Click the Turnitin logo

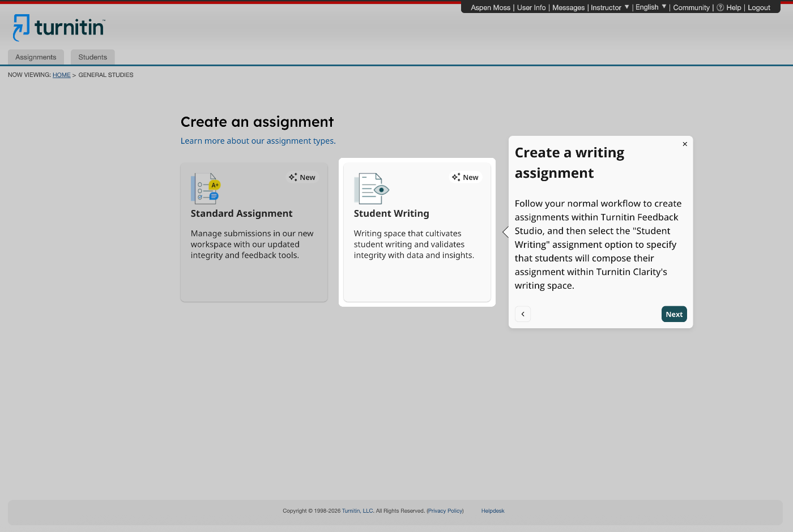coord(59,28)
